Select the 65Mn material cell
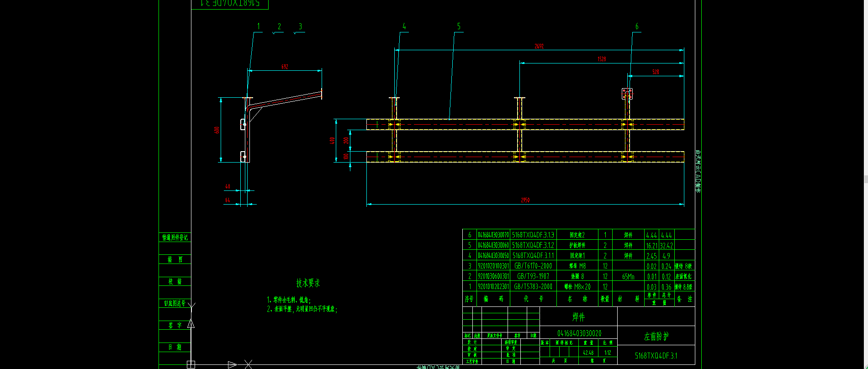Viewport: 868px width, 369px height. (628, 276)
